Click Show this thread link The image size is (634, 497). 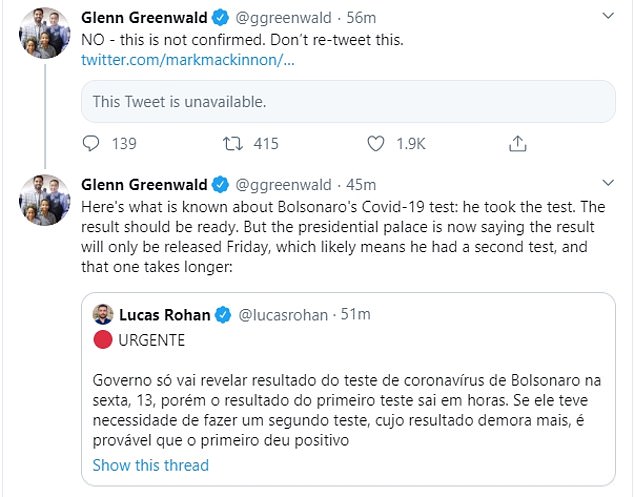pyautogui.click(x=151, y=465)
